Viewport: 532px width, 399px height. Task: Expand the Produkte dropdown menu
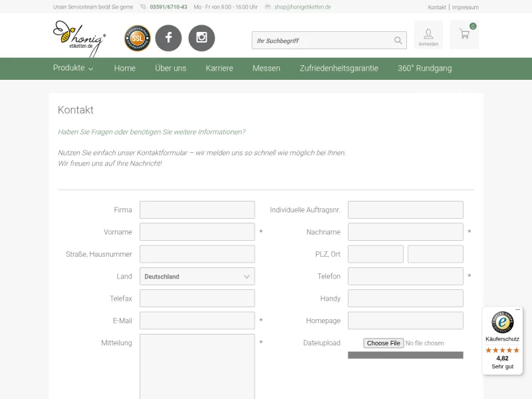click(73, 68)
